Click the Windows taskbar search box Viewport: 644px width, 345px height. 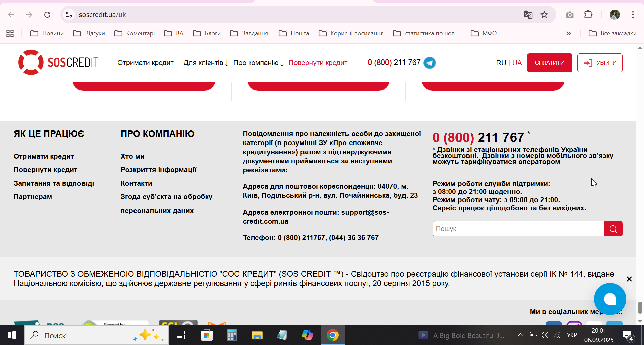pyautogui.click(x=97, y=335)
